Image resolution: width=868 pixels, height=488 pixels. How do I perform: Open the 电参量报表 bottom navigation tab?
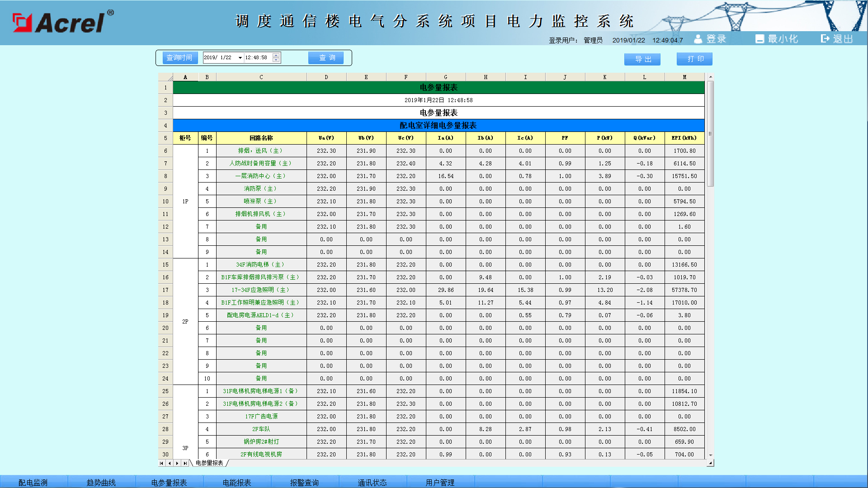pyautogui.click(x=169, y=482)
